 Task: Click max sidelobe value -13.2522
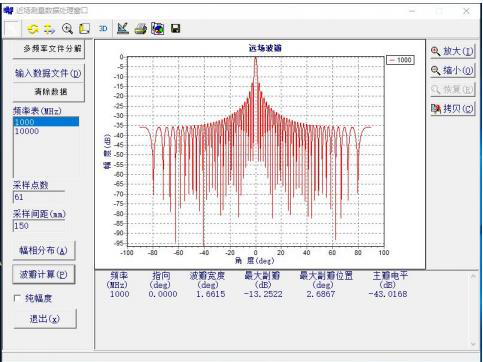(263, 294)
